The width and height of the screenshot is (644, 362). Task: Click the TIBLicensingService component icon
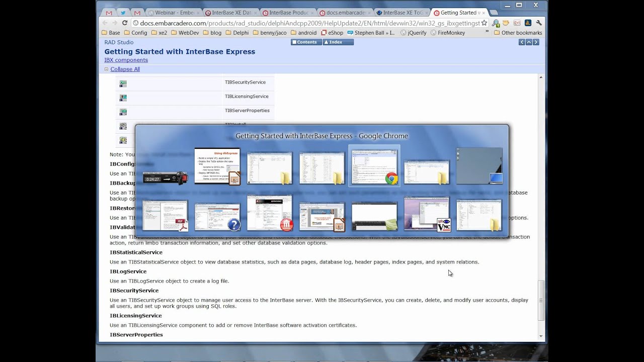tap(123, 98)
